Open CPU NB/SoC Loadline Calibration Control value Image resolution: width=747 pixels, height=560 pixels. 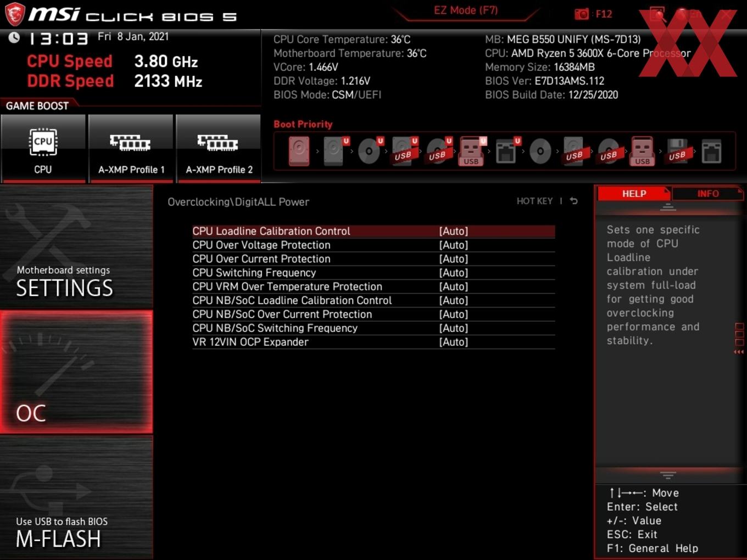click(x=454, y=300)
